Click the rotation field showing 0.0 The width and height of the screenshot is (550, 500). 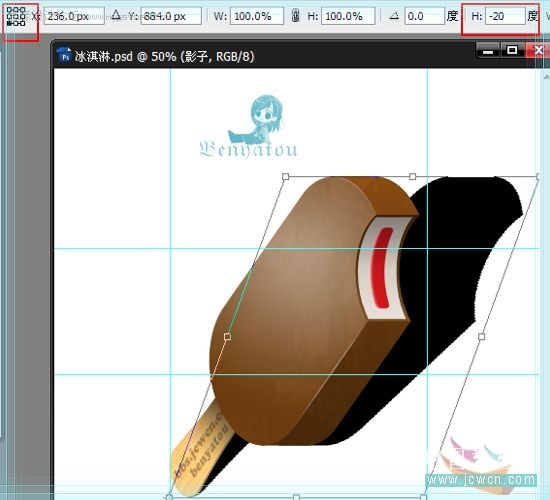424,16
